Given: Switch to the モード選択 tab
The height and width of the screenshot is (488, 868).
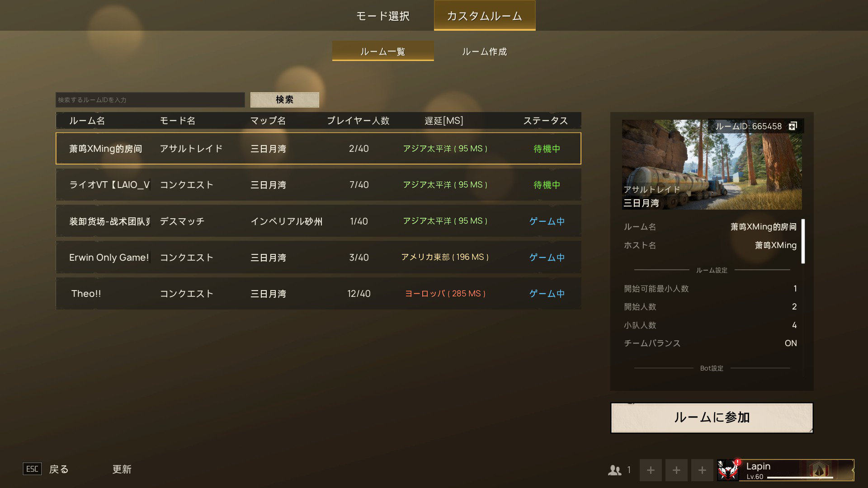Looking at the screenshot, I should point(383,16).
